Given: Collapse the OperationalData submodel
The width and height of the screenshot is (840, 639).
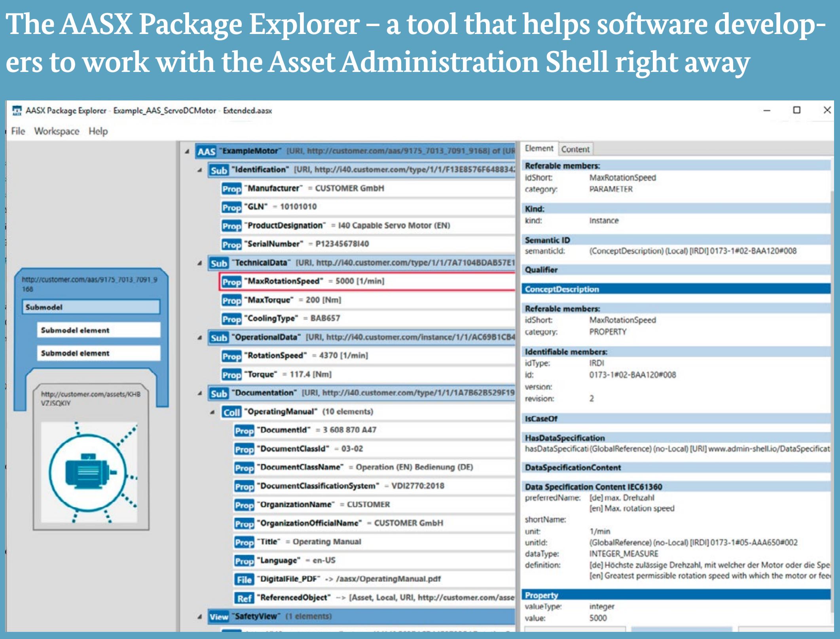Looking at the screenshot, I should pos(200,337).
